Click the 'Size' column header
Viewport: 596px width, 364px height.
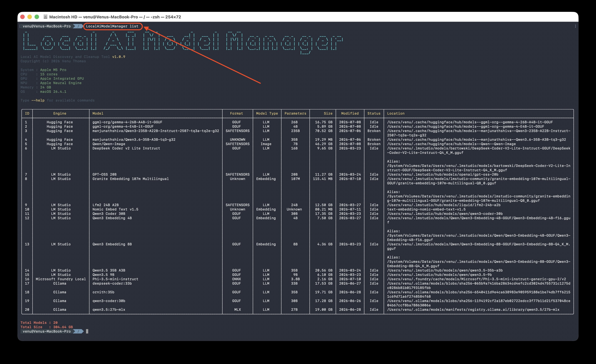pyautogui.click(x=328, y=113)
